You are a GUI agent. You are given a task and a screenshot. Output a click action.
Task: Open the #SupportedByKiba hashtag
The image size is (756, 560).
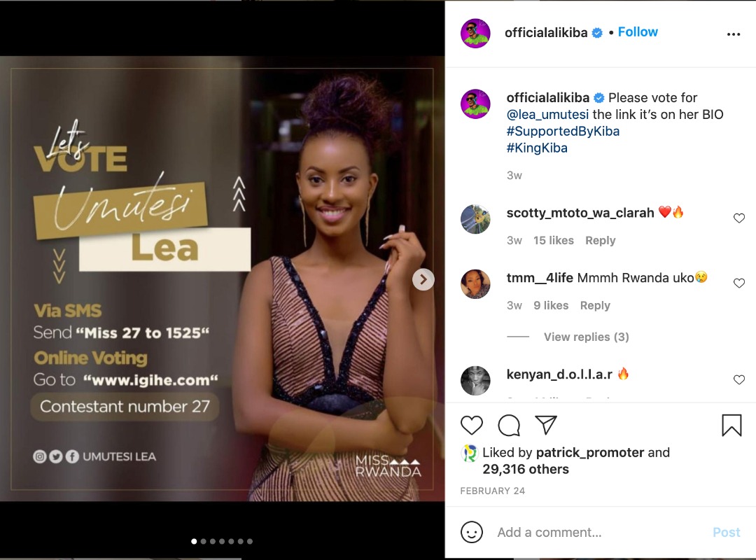pos(563,131)
